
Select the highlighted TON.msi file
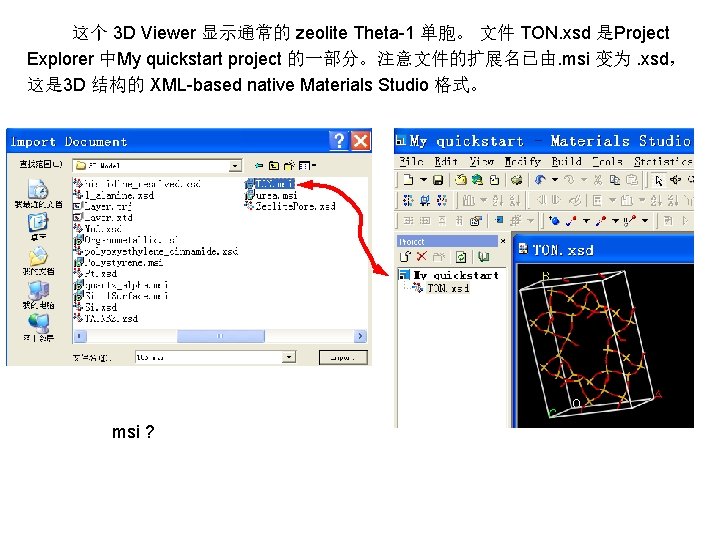tap(270, 184)
